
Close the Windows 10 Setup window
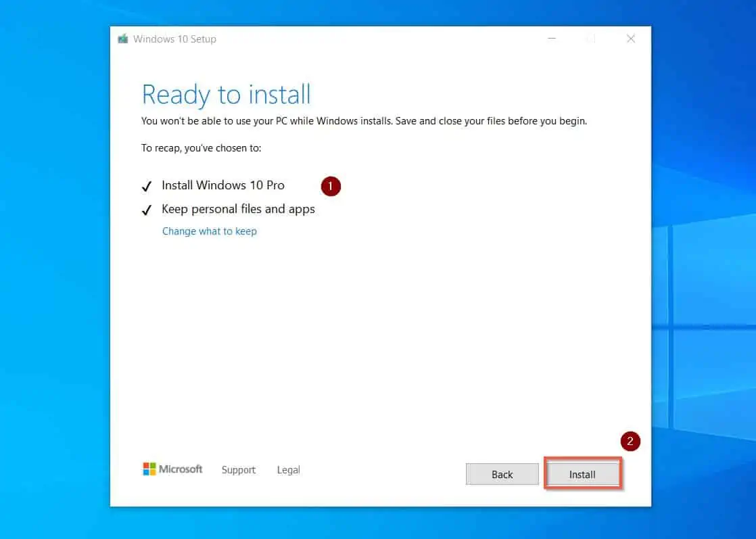click(x=631, y=39)
